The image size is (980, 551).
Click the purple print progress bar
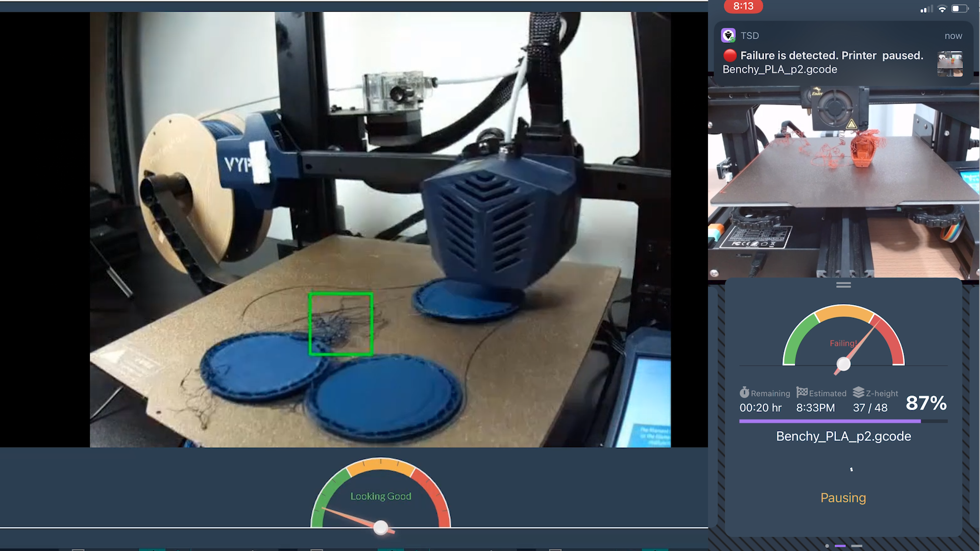coord(843,421)
